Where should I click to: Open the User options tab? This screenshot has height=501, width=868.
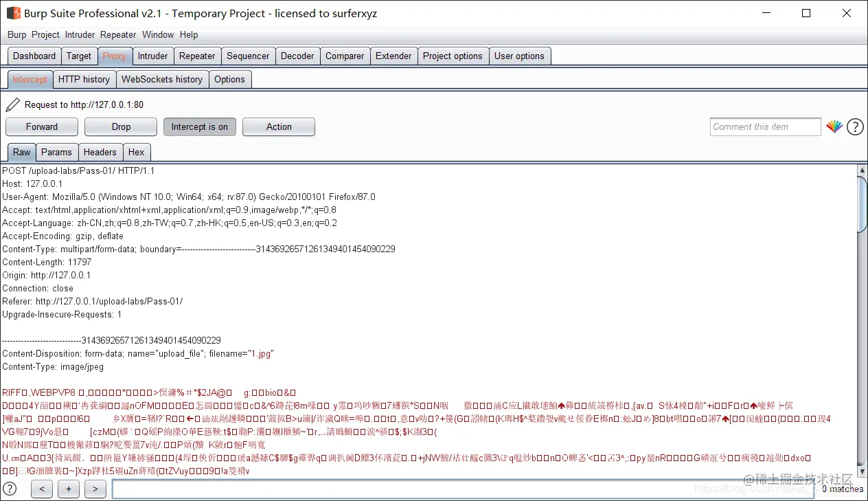coord(519,56)
